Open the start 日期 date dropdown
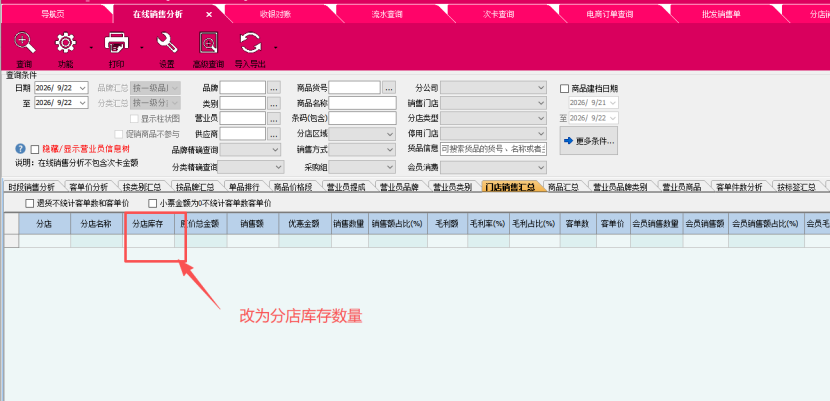830x401 pixels. 83,88
